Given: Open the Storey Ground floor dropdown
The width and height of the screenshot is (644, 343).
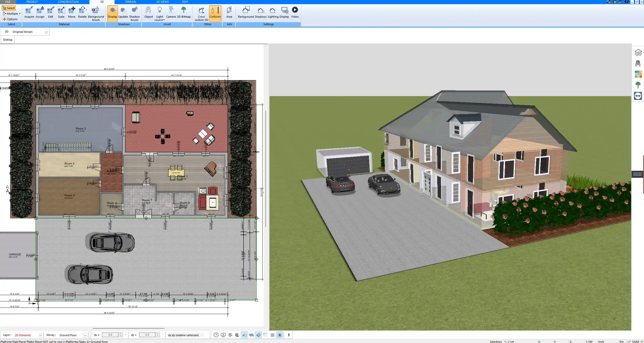Looking at the screenshot, I should (x=85, y=335).
